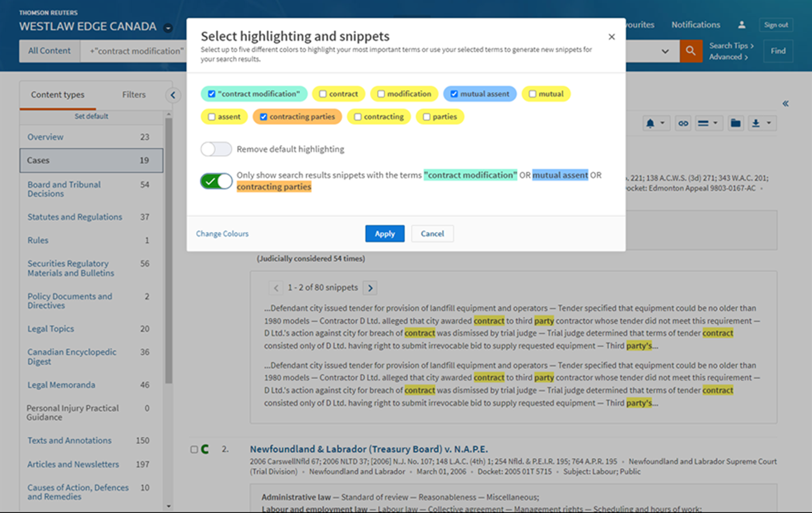Click the Thomson Reuters Westlaw logo
The height and width of the screenshot is (513, 812).
(88, 22)
